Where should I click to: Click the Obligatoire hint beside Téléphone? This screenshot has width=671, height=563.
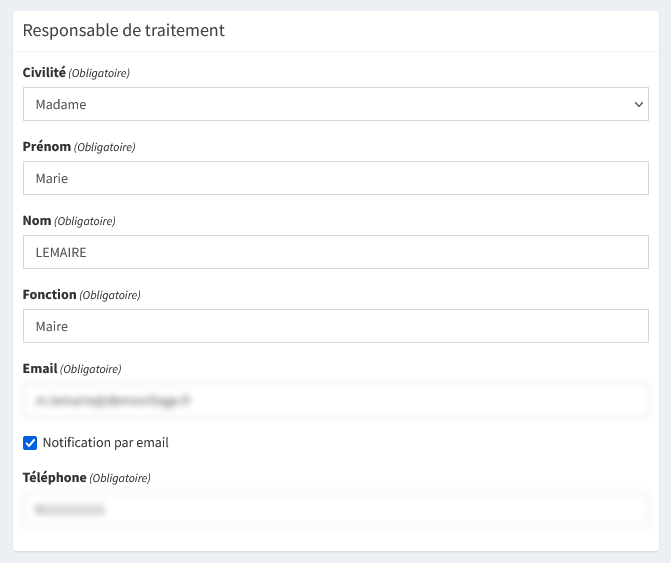point(120,478)
